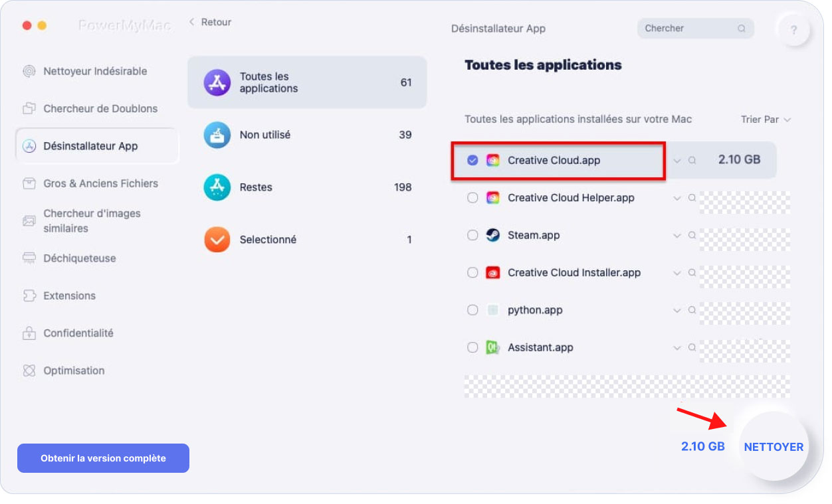This screenshot has width=832, height=504.
Task: Click the Steam.app icon
Action: click(492, 235)
